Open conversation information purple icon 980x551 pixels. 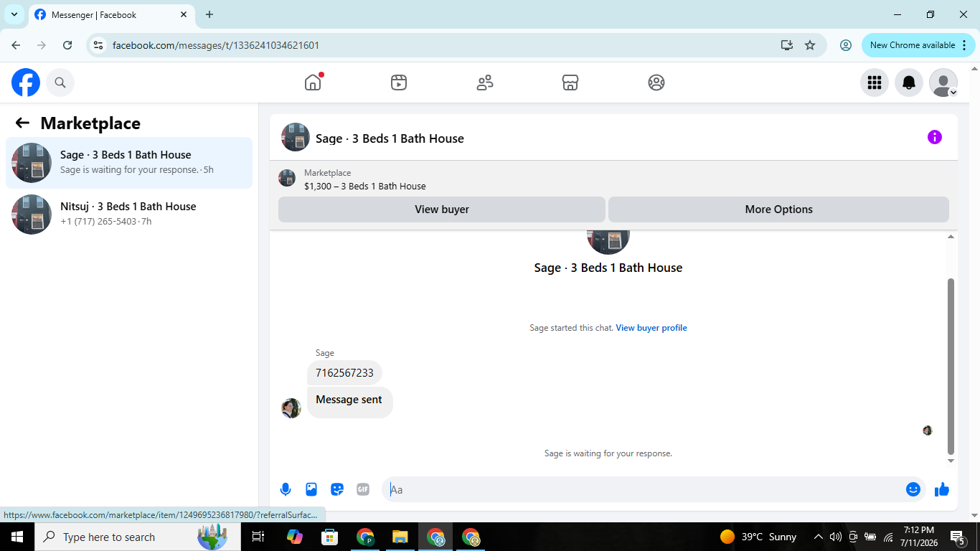point(935,137)
